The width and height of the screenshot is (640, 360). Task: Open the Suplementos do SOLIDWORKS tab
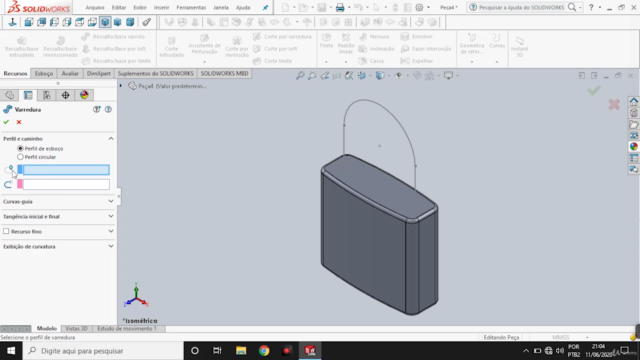click(x=156, y=73)
